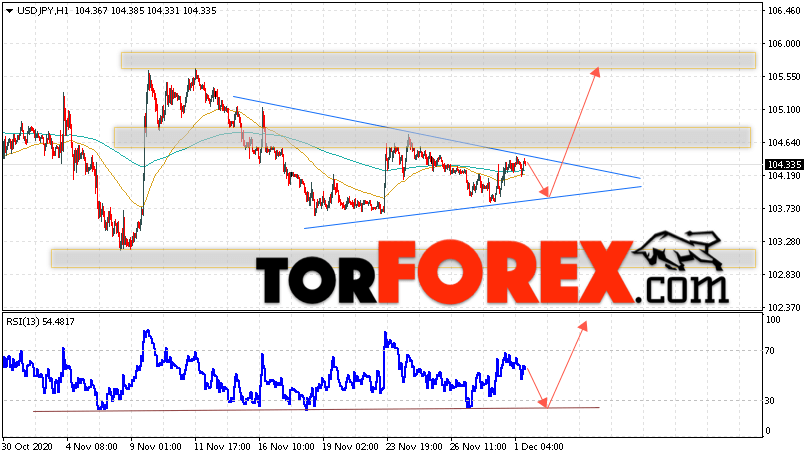Select the RSI scale value 0
Viewport: 808px width, 458px height.
[768, 431]
